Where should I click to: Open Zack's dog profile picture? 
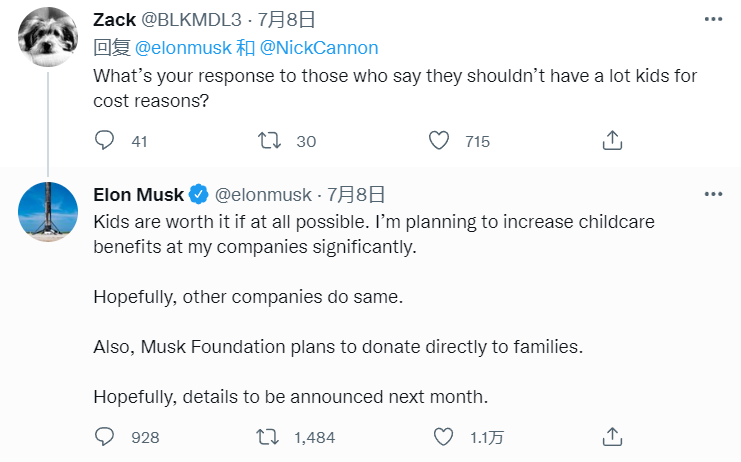pyautogui.click(x=48, y=37)
